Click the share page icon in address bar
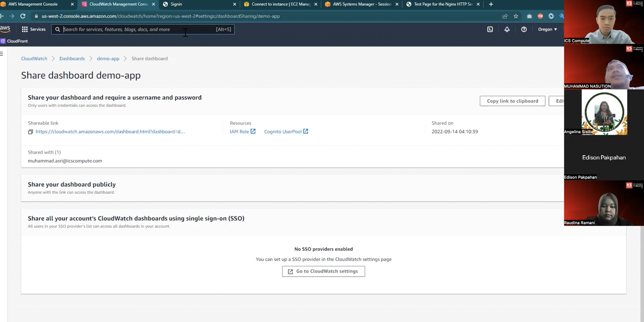Viewport: 644px width, 322px height. coord(505,16)
